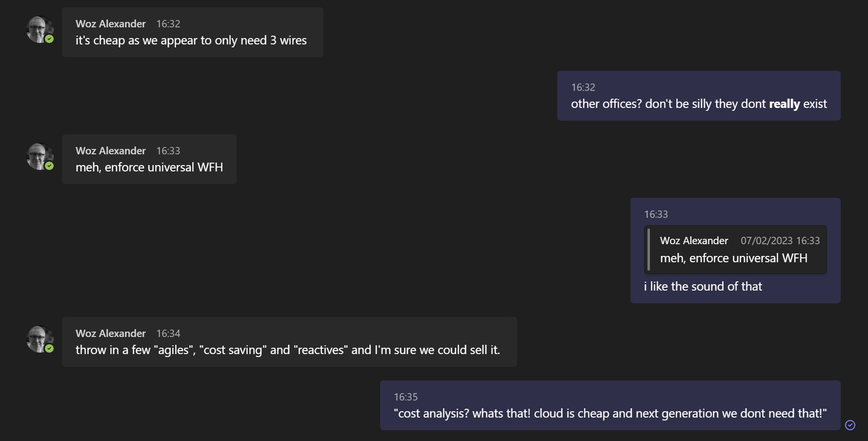Image resolution: width=868 pixels, height=441 pixels.
Task: Click the "i like the sound of that" text
Action: pos(703,287)
